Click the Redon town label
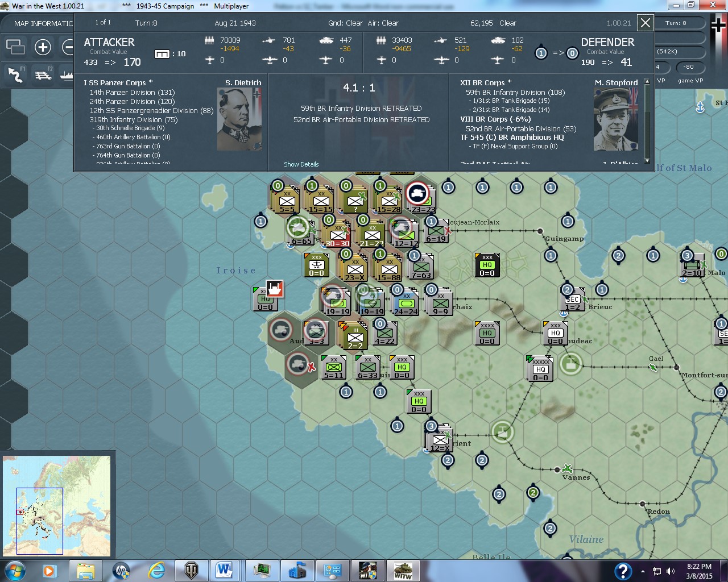 (659, 512)
